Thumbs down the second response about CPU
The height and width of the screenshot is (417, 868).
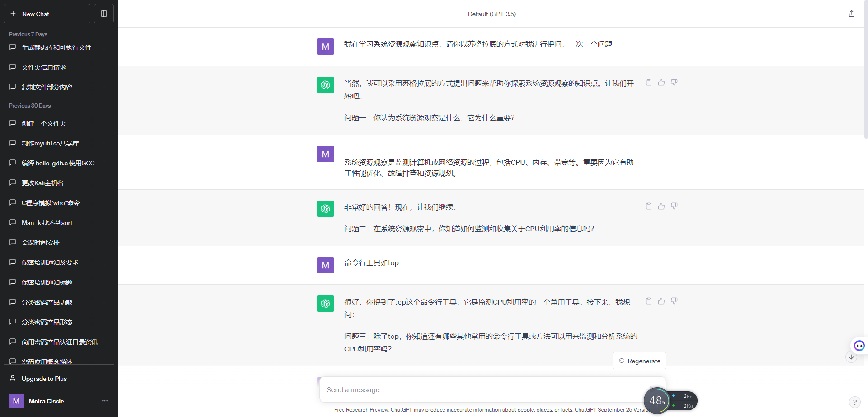coord(674,206)
